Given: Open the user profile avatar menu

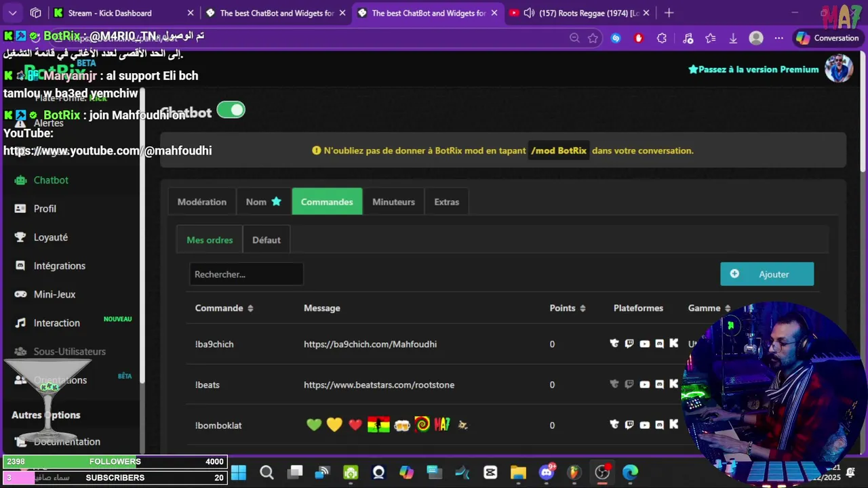Looking at the screenshot, I should [839, 68].
